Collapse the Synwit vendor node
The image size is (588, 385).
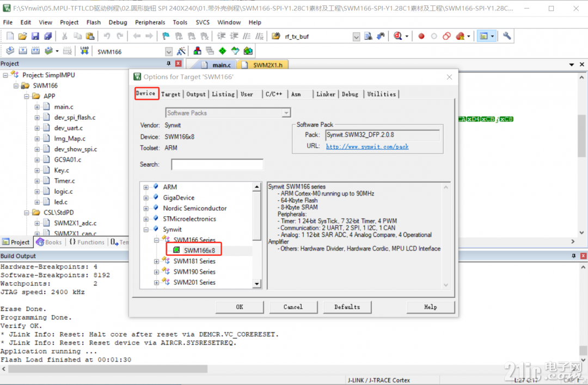coord(146,229)
